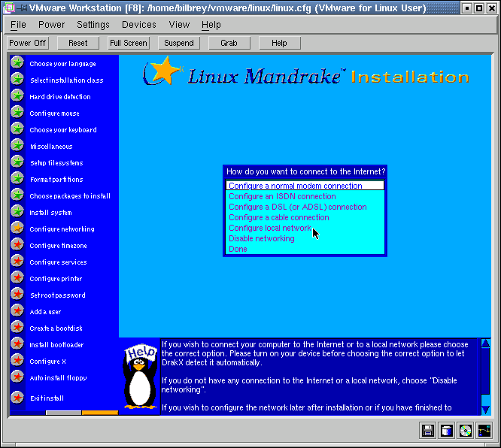Click the hard disk status icon
This screenshot has width=501, height=448.
(x=447, y=431)
